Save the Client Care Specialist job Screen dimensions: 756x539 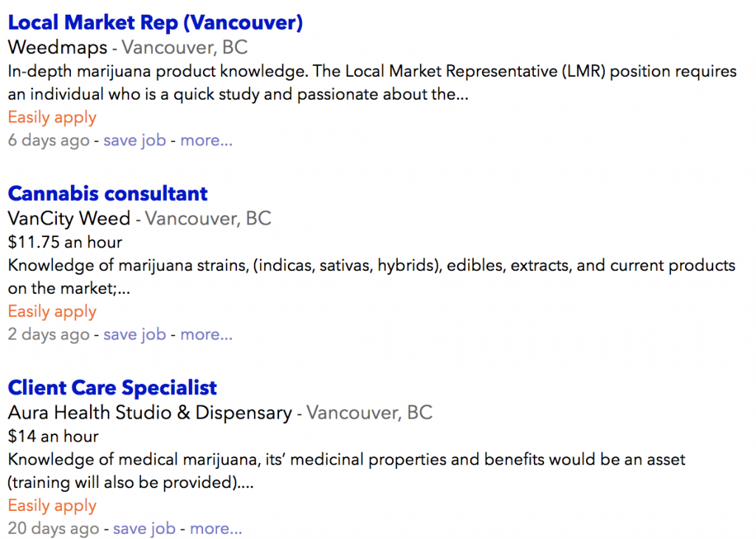144,529
